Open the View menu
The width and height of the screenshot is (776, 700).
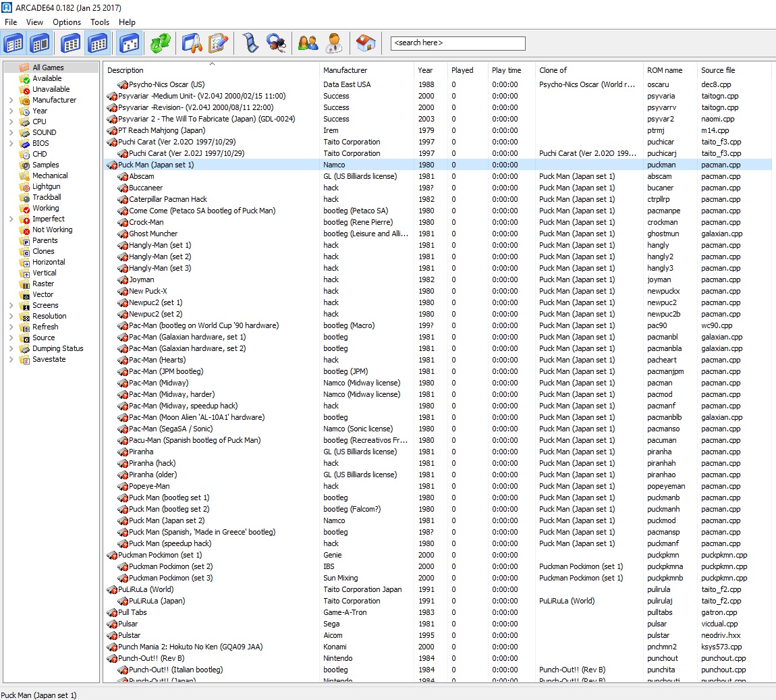34,22
